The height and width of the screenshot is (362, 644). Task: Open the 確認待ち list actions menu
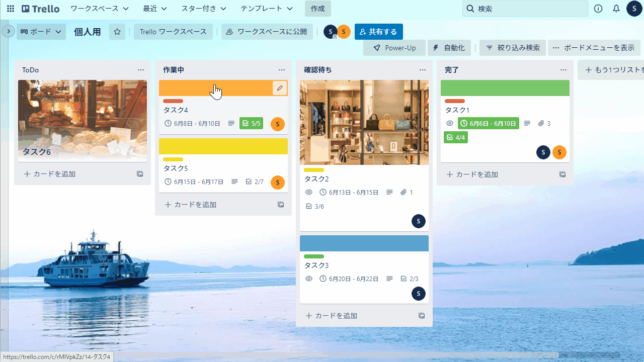(423, 70)
